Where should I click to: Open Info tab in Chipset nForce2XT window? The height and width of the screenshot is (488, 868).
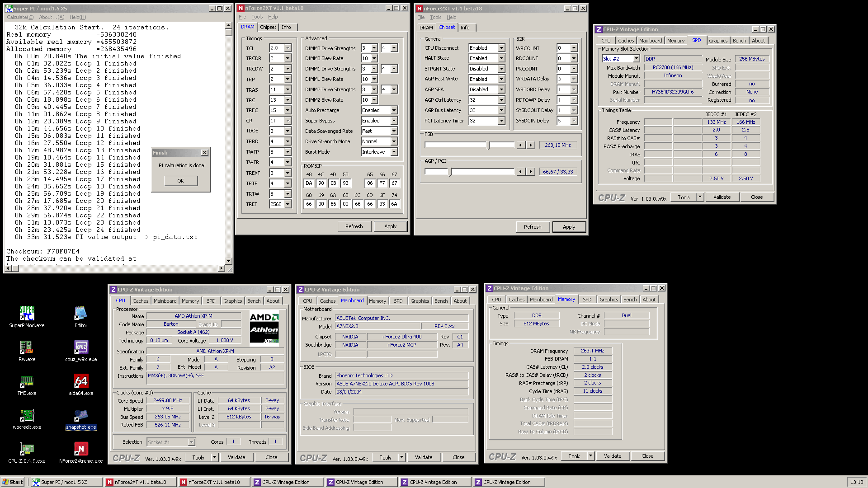tap(465, 28)
